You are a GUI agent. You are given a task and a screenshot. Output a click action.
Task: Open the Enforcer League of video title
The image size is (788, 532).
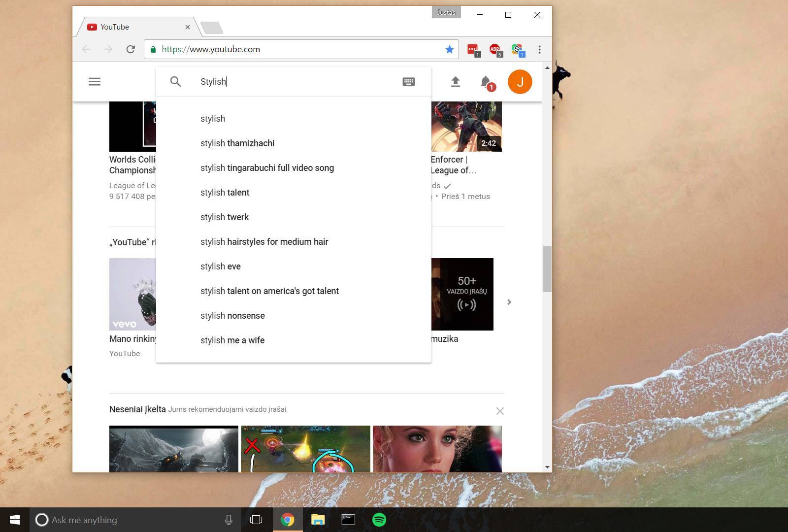(x=454, y=165)
